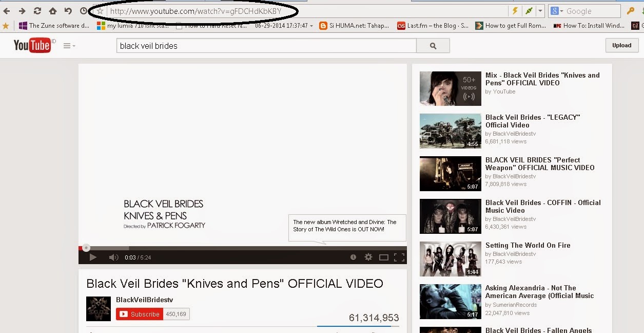Open 'Asking Alexandria - Not The American Average' title
This screenshot has height=333, width=644.
[x=540, y=292]
